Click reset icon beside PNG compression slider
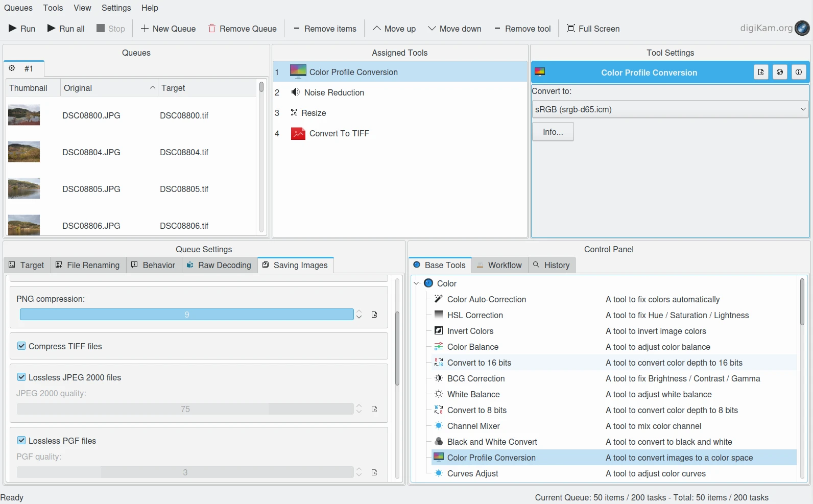Viewport: 813px width, 504px height. point(374,315)
